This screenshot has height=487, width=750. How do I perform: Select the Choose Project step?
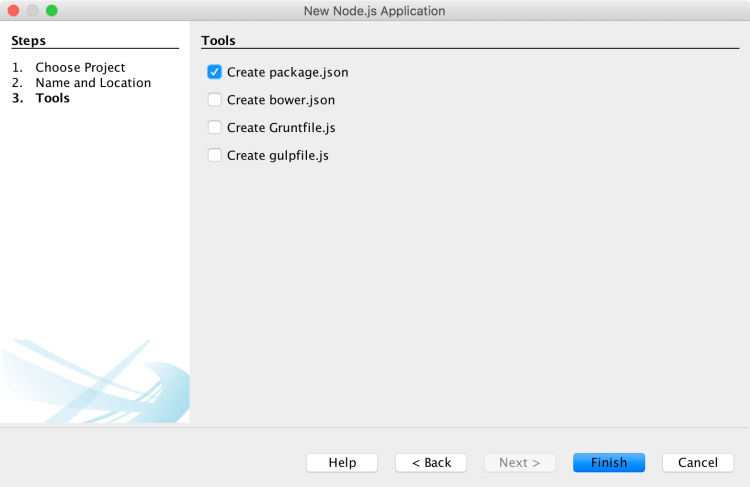[x=80, y=67]
